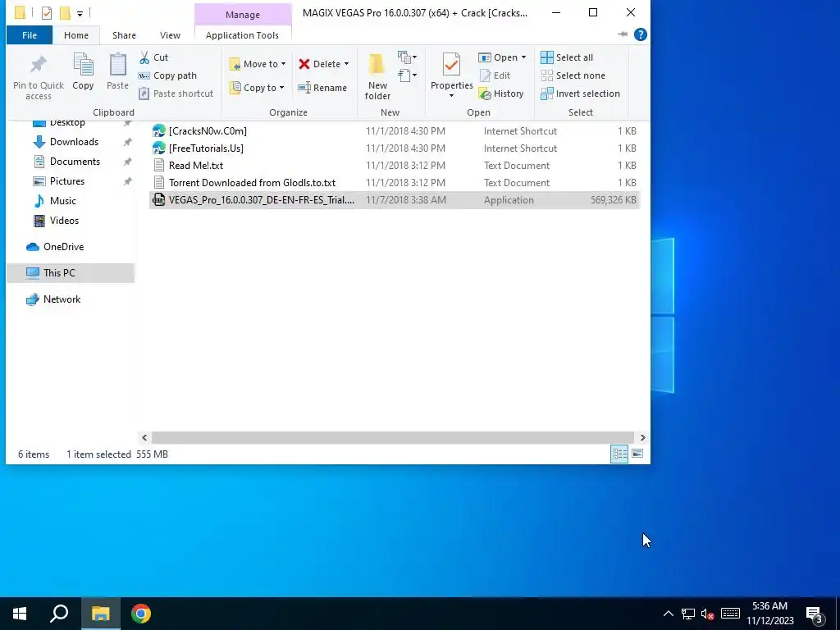Click Select all in Select group
The width and height of the screenshot is (840, 630).
coord(567,57)
